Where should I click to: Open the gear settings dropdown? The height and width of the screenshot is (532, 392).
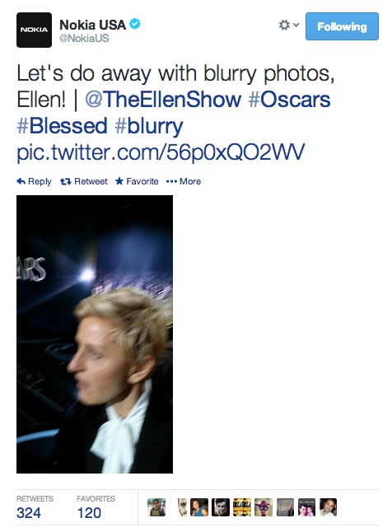[288, 25]
